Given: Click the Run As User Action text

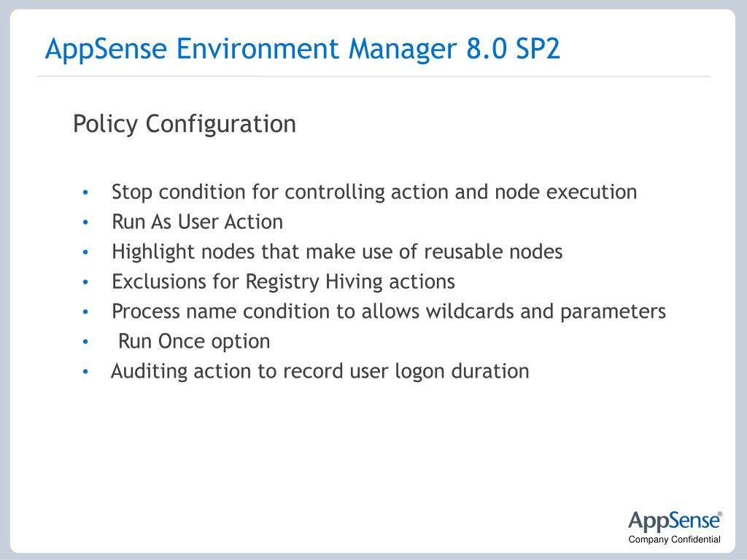Looking at the screenshot, I should tap(197, 222).
